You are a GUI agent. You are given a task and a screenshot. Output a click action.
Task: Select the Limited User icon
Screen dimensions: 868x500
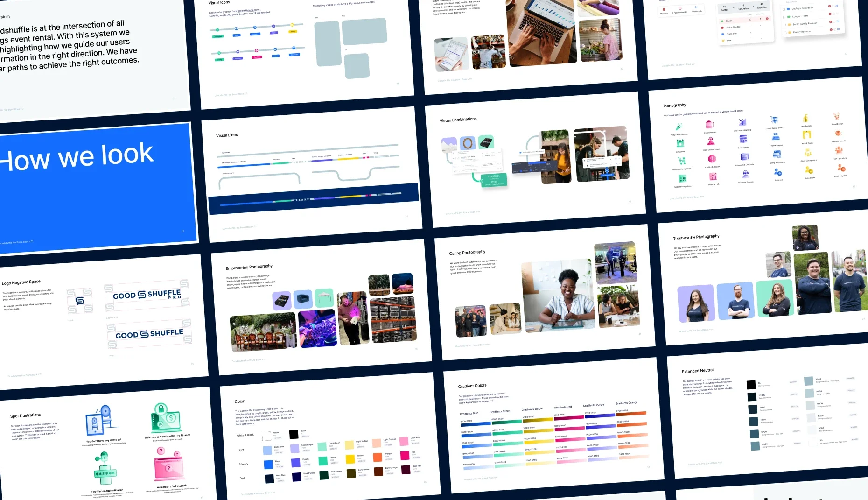(x=809, y=170)
